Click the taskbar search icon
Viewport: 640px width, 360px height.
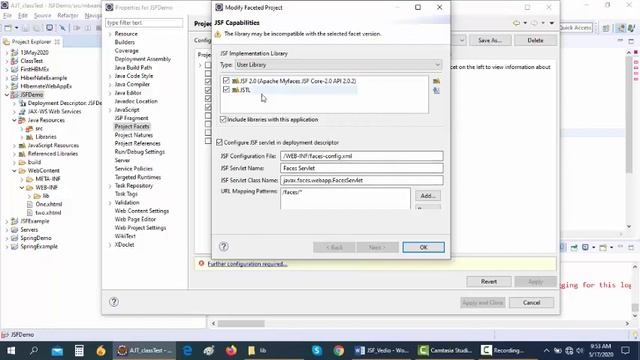pyautogui.click(x=34, y=350)
